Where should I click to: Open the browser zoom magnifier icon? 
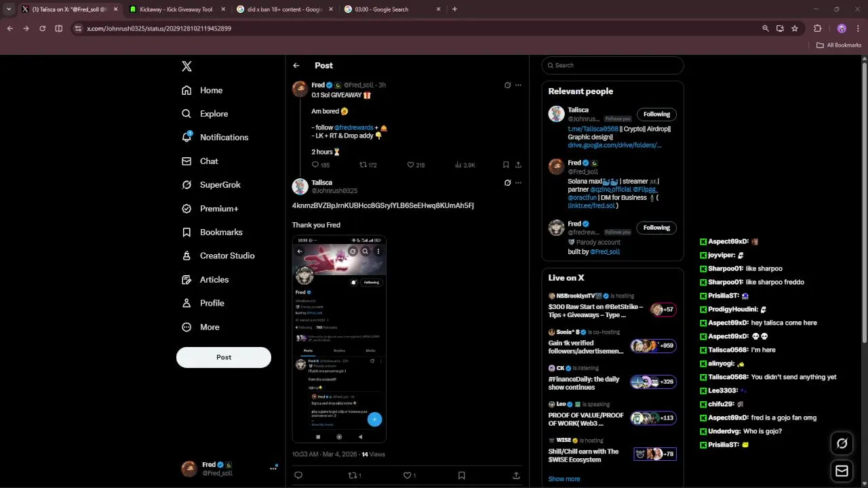pyautogui.click(x=766, y=28)
